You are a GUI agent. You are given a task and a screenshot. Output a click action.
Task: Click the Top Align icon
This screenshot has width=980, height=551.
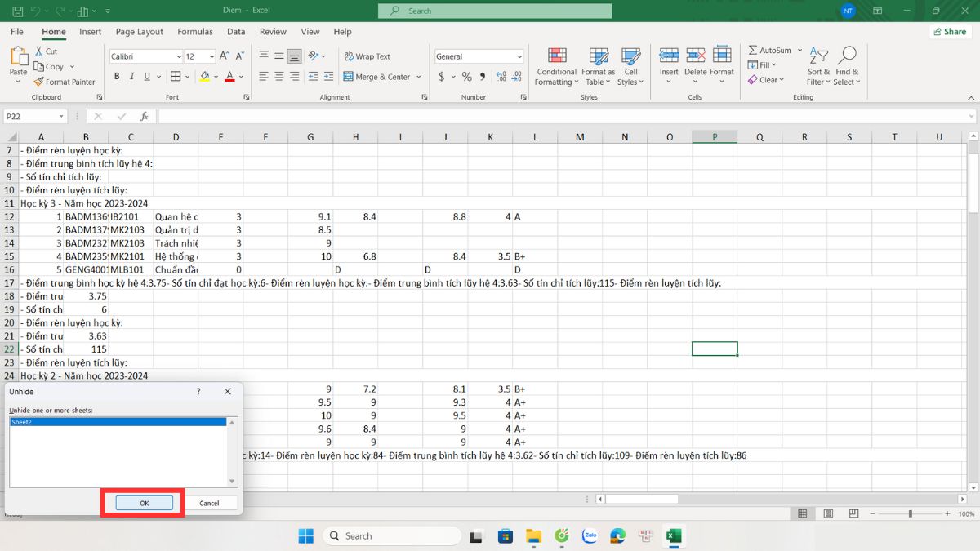264,56
